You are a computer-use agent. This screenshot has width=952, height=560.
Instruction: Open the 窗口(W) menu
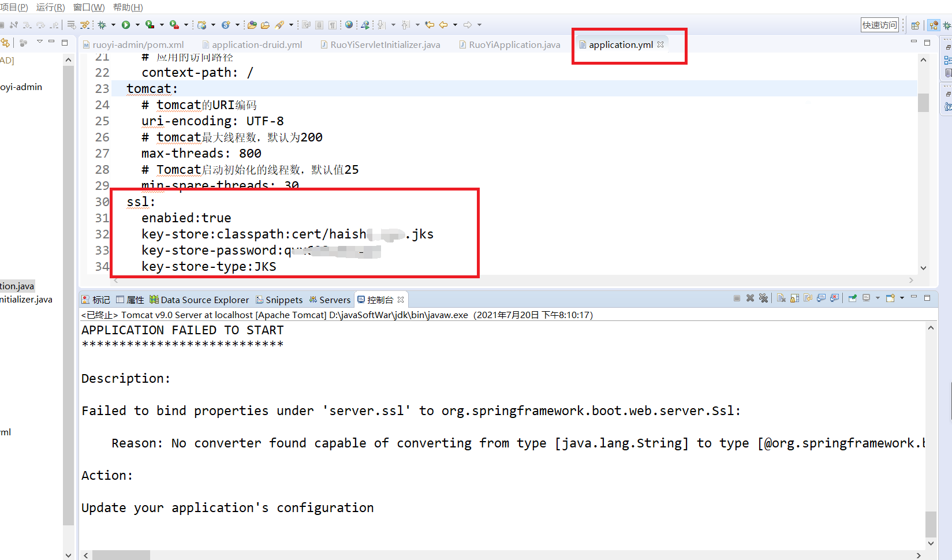coord(89,7)
